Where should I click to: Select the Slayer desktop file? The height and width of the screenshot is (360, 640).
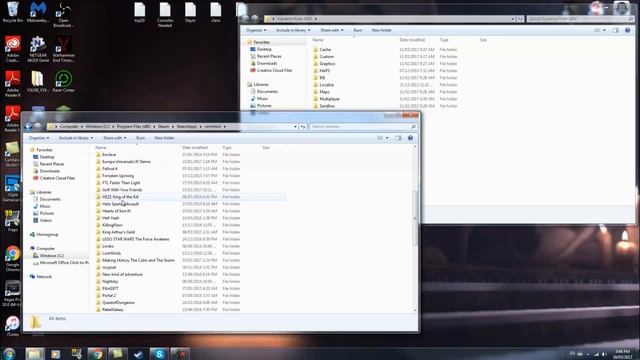tap(190, 12)
